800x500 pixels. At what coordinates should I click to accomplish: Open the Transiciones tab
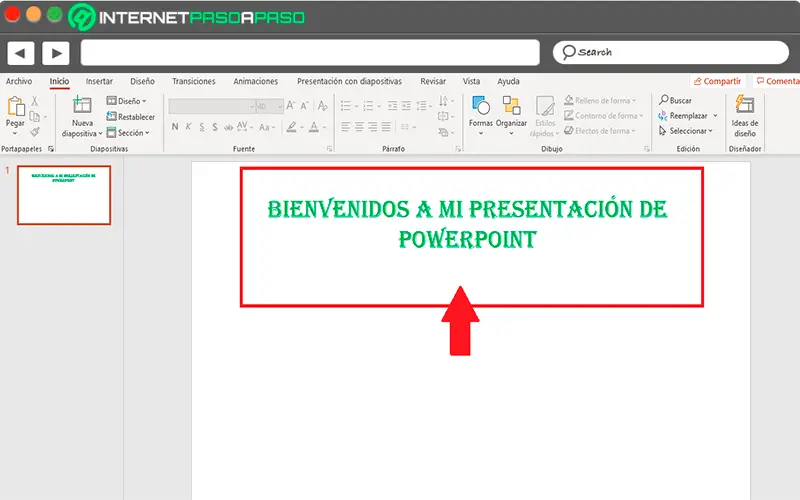point(193,82)
